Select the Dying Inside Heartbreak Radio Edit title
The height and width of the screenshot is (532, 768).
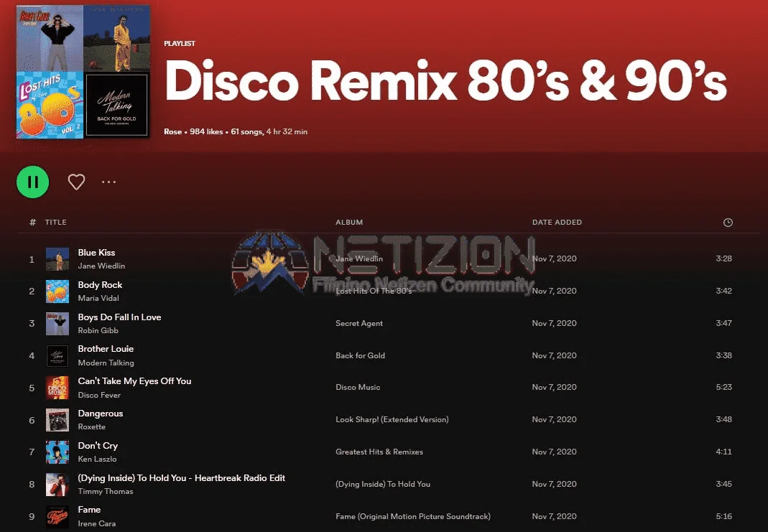coord(181,478)
